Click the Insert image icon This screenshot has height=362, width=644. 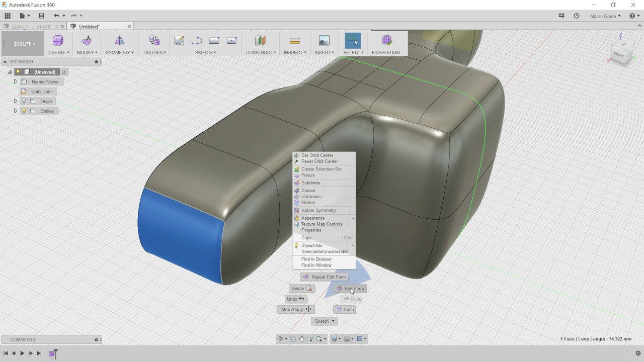pyautogui.click(x=325, y=41)
